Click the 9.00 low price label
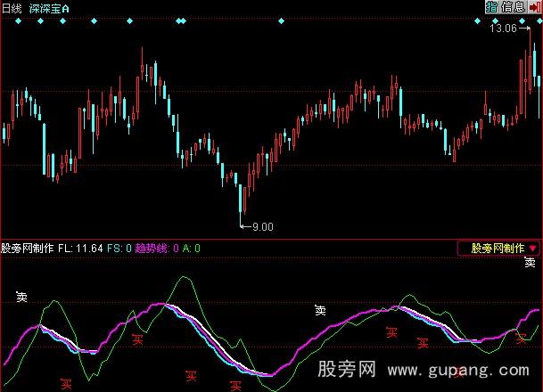Screen dimensions: 543x392 coord(263,227)
